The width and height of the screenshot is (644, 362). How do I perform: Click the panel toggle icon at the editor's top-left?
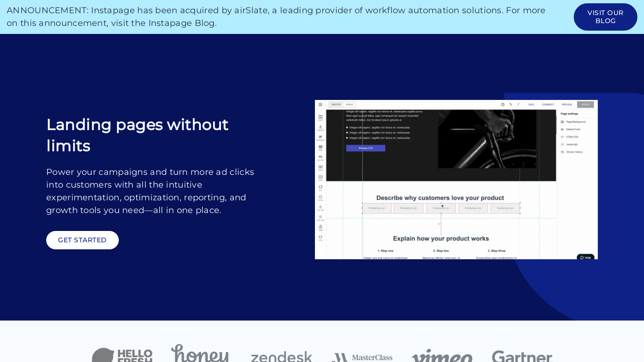321,104
